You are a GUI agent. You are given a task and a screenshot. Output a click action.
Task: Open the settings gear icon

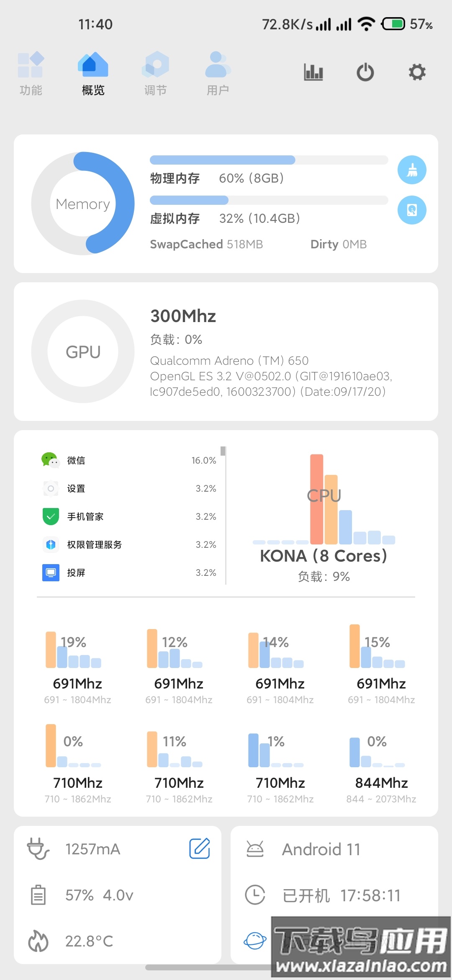pos(417,72)
